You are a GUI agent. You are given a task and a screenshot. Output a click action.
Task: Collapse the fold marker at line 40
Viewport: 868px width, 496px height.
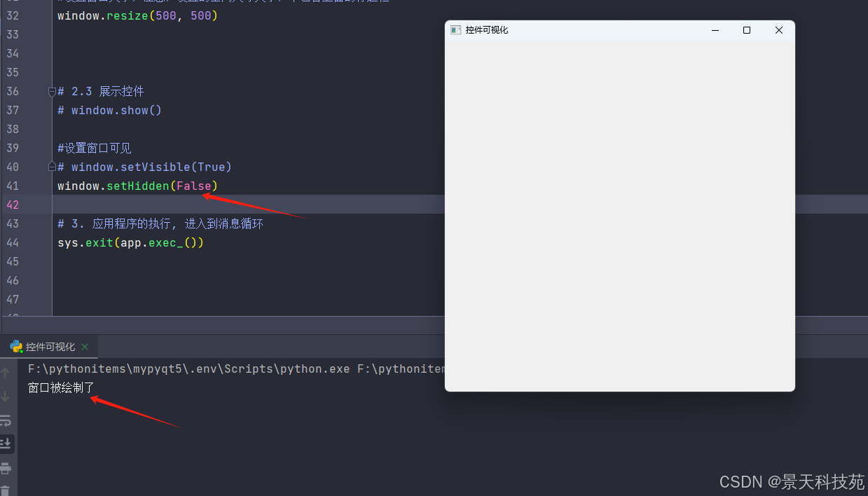pos(52,167)
